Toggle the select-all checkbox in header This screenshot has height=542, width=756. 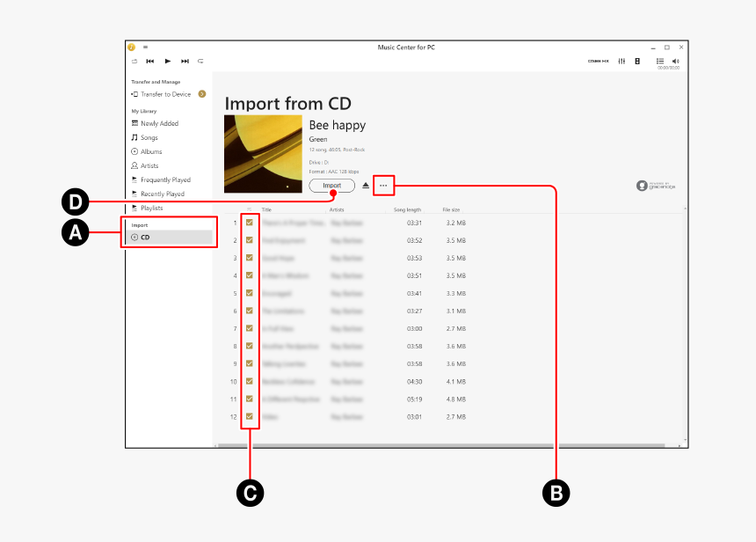pos(250,210)
